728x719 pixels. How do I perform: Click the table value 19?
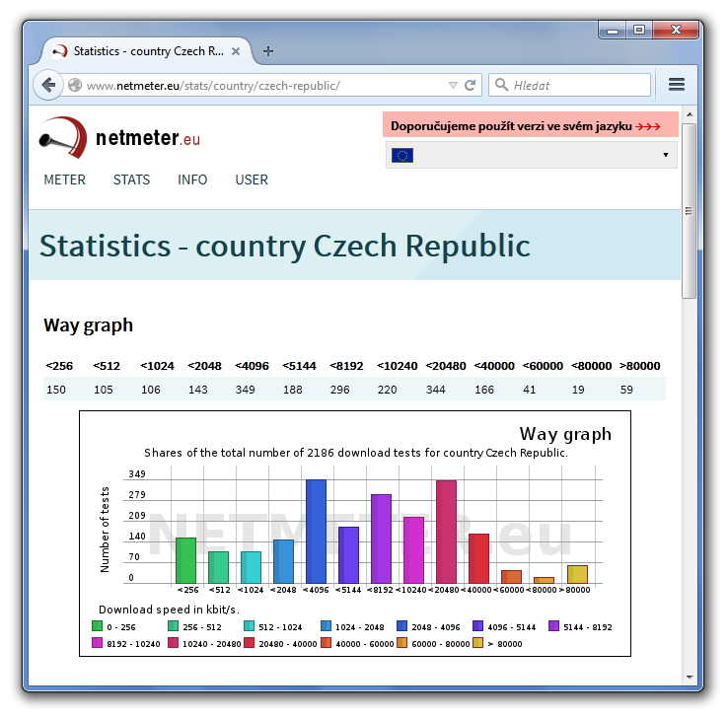tap(578, 390)
